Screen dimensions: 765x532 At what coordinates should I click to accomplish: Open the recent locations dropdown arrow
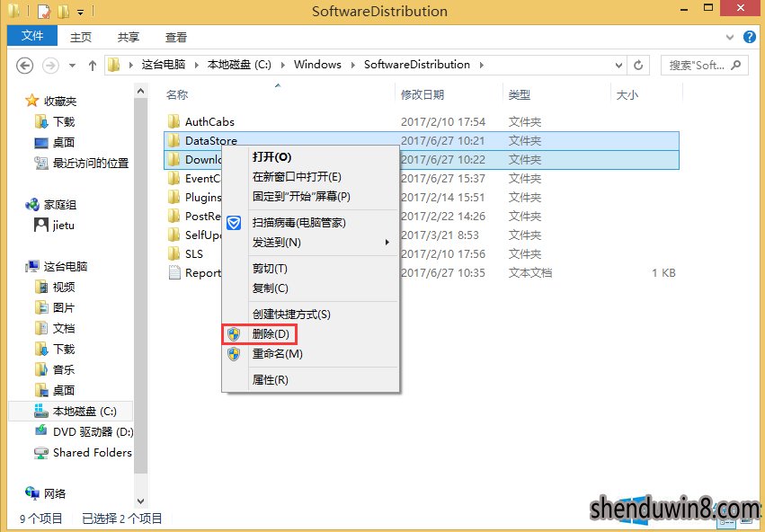tap(72, 66)
